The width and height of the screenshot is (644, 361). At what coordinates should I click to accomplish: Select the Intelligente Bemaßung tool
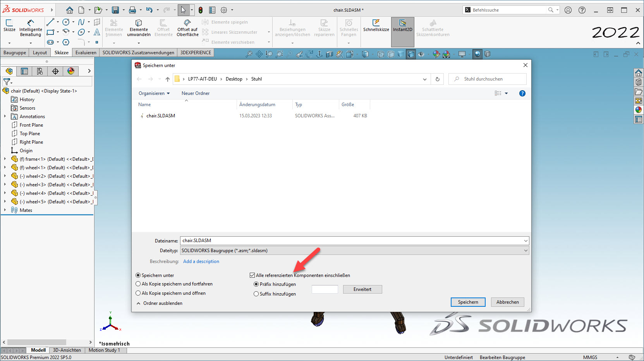(x=31, y=28)
